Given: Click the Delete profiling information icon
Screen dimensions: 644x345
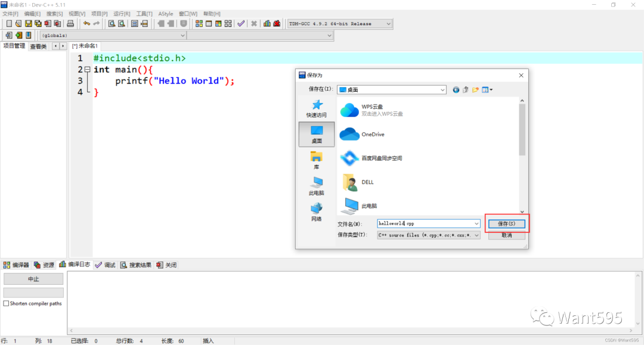Looking at the screenshot, I should tap(277, 24).
